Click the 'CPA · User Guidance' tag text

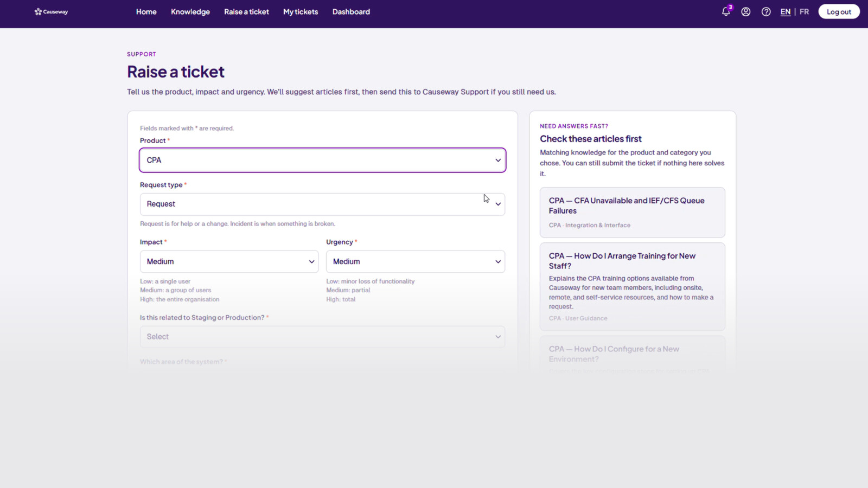click(x=578, y=318)
